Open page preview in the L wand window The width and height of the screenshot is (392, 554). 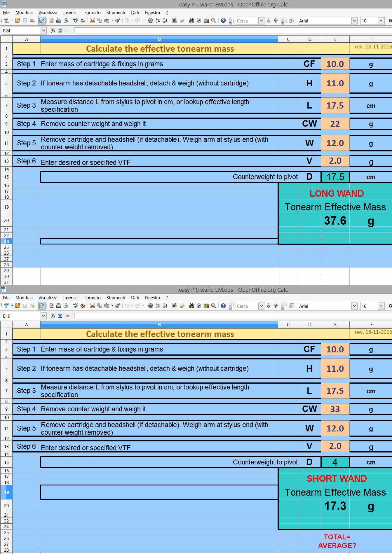pos(66,21)
